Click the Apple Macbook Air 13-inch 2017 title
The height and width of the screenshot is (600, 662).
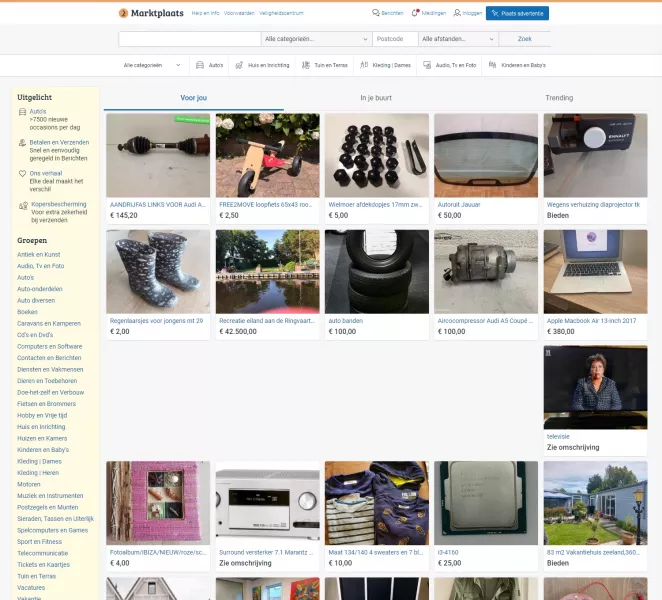591,321
